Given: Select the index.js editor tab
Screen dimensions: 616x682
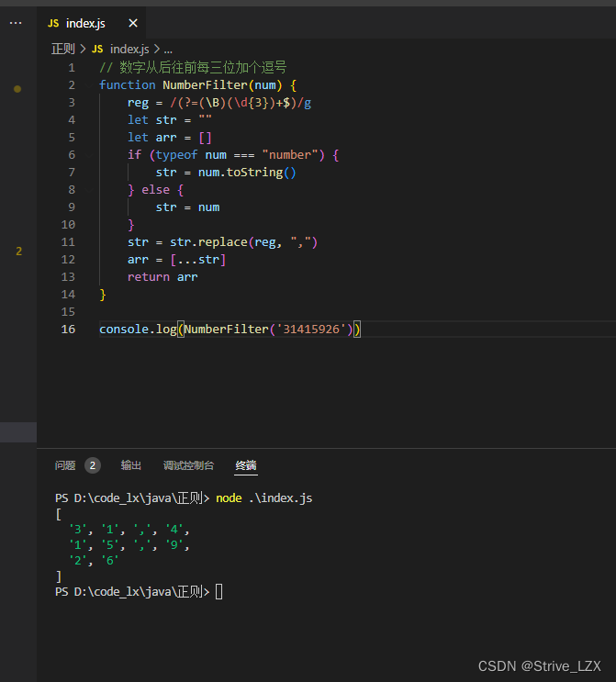Looking at the screenshot, I should coord(92,24).
